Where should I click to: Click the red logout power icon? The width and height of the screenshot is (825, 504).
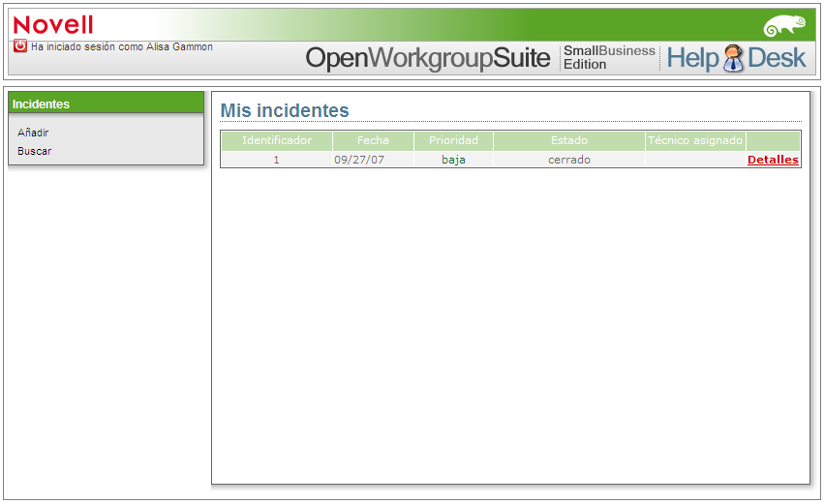coord(20,46)
